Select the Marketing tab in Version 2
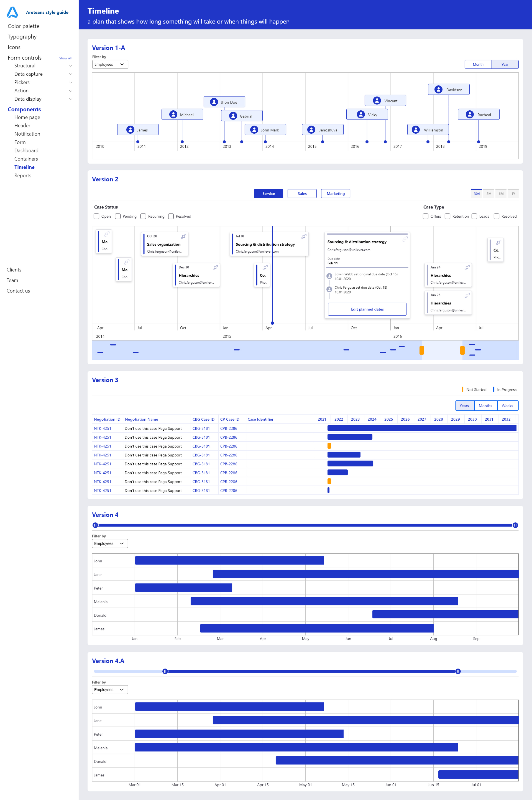The width and height of the screenshot is (532, 800). pyautogui.click(x=335, y=194)
